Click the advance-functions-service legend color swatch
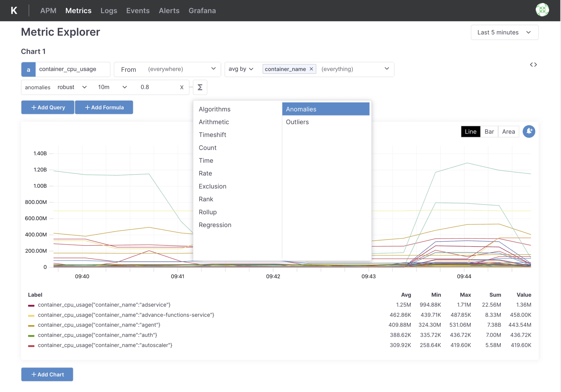 31,315
